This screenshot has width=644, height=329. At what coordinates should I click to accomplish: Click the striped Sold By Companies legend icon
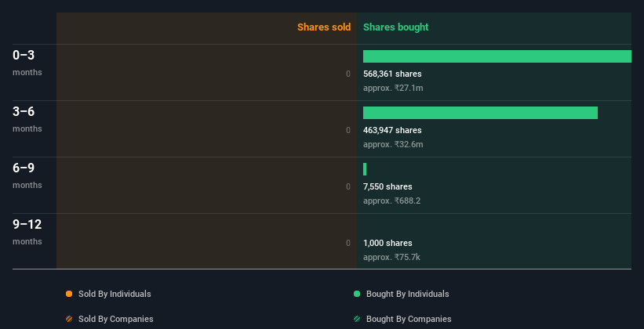pyautogui.click(x=69, y=319)
